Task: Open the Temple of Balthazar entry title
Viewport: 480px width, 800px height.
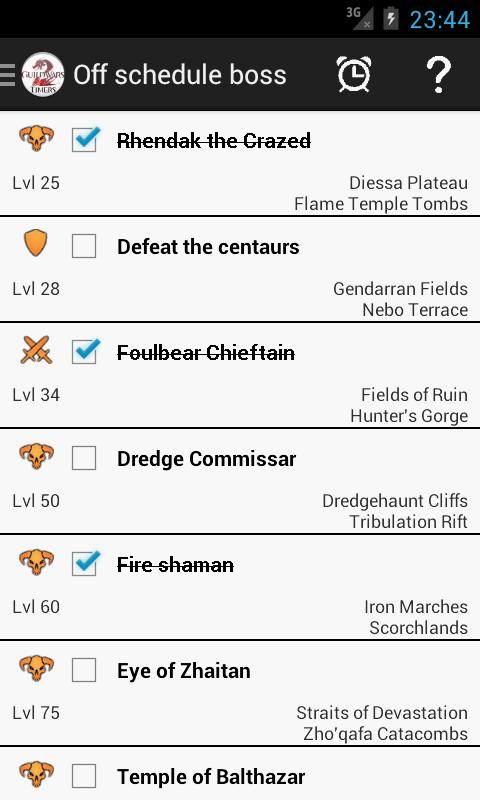Action: [211, 777]
